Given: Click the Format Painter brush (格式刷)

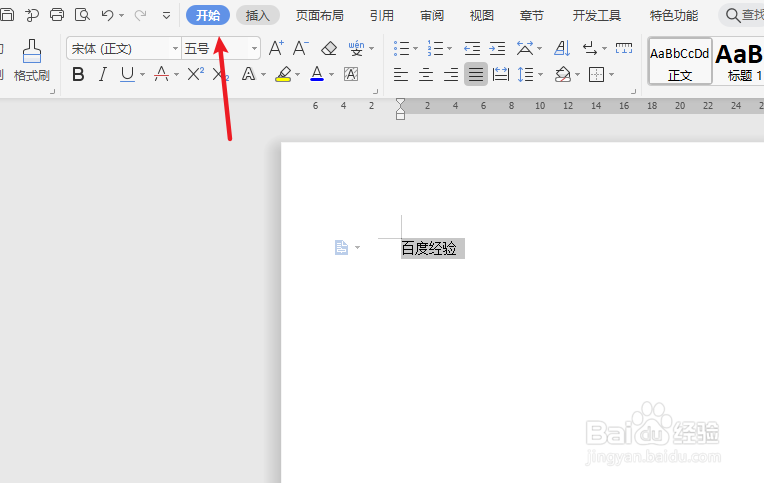Looking at the screenshot, I should coord(32,61).
